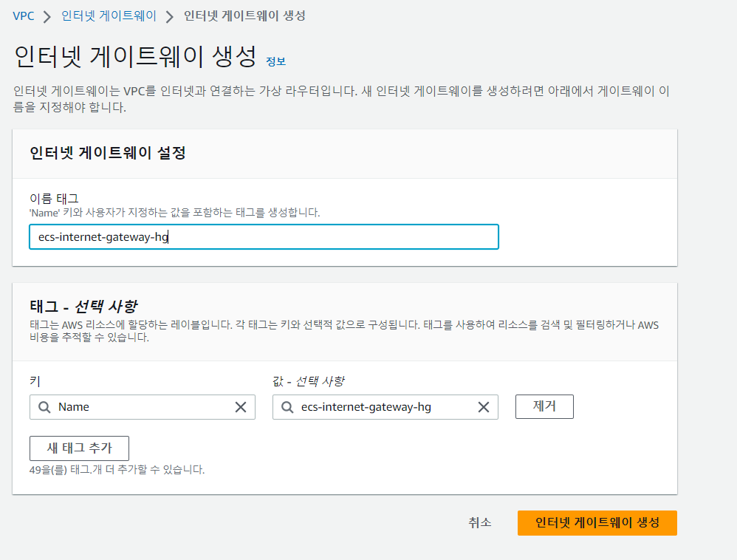Click the chevron after the VPC breadcrumb
Screen dimensions: 737x560
coord(47,17)
